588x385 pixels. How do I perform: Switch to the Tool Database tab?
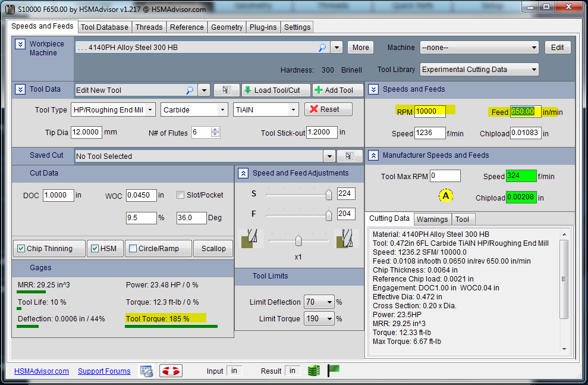coord(104,27)
